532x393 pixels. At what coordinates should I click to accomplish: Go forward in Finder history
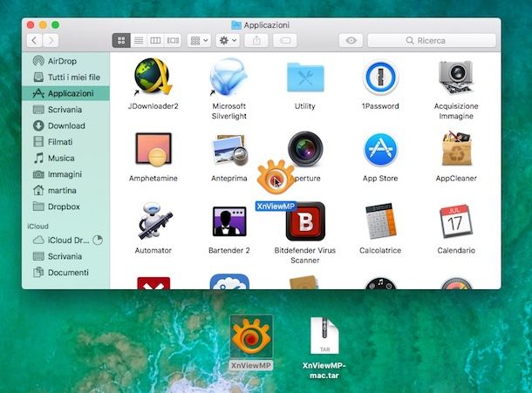(x=51, y=41)
